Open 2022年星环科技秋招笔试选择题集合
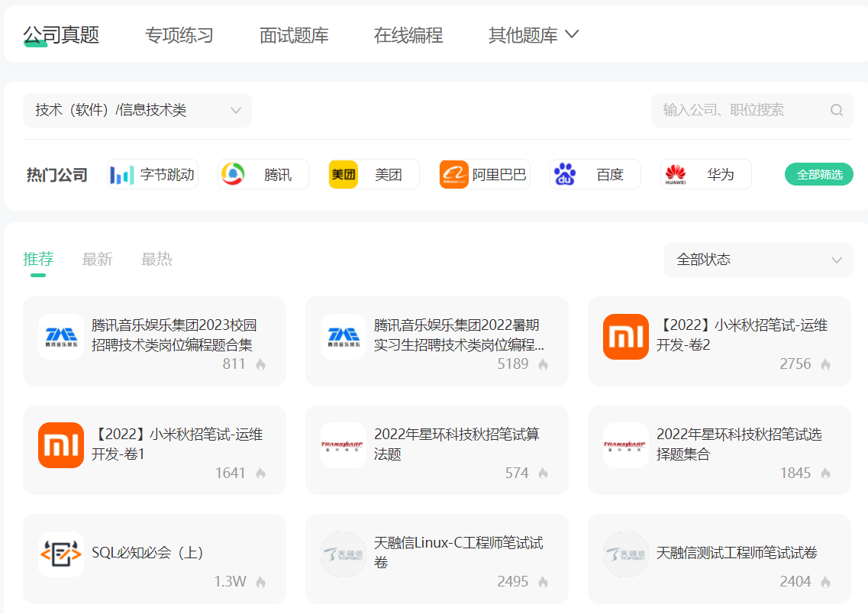The image size is (868, 614). click(x=719, y=450)
